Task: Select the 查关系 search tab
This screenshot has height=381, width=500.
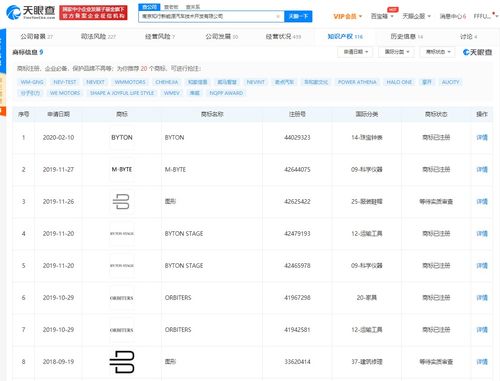Action: [x=193, y=7]
